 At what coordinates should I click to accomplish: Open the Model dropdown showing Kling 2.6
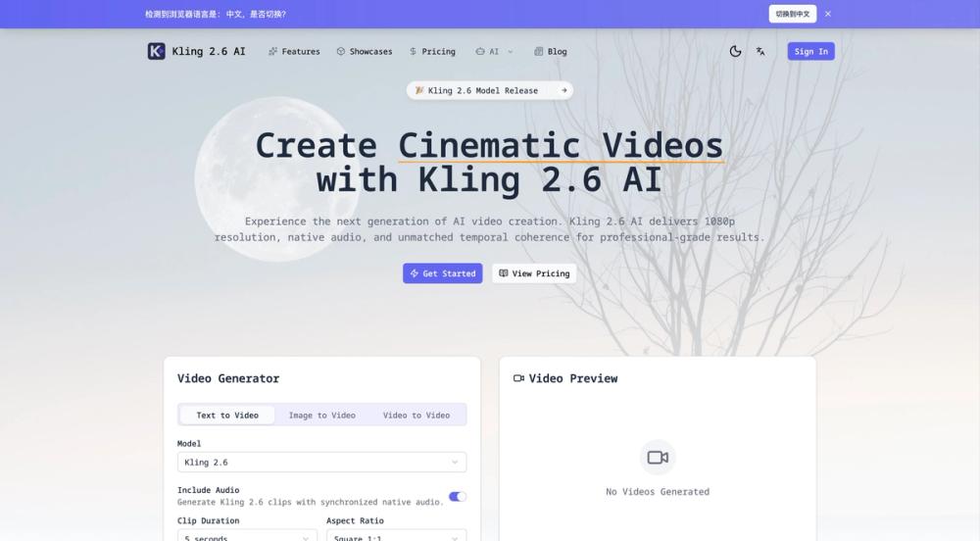tap(321, 463)
